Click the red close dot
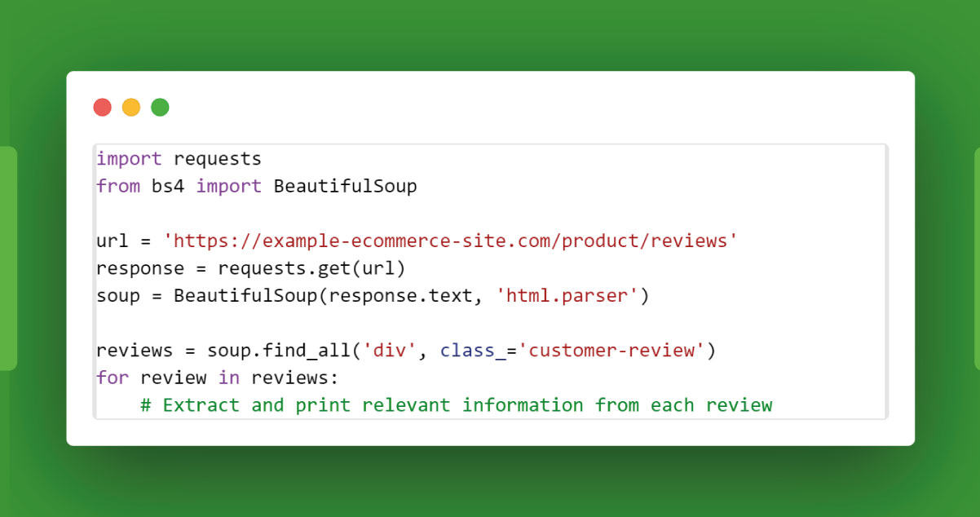980x517 pixels. click(x=102, y=107)
